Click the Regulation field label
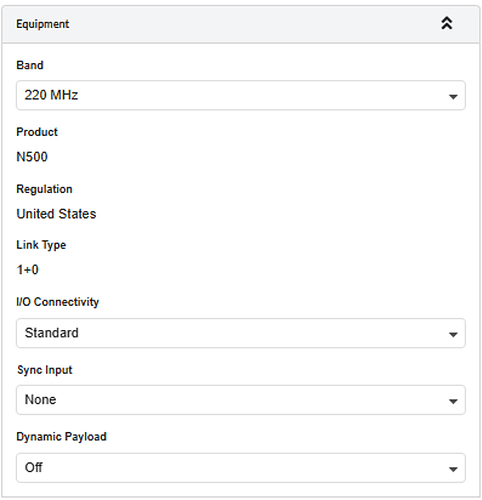Viewport: 482px width, 500px height. point(44,189)
